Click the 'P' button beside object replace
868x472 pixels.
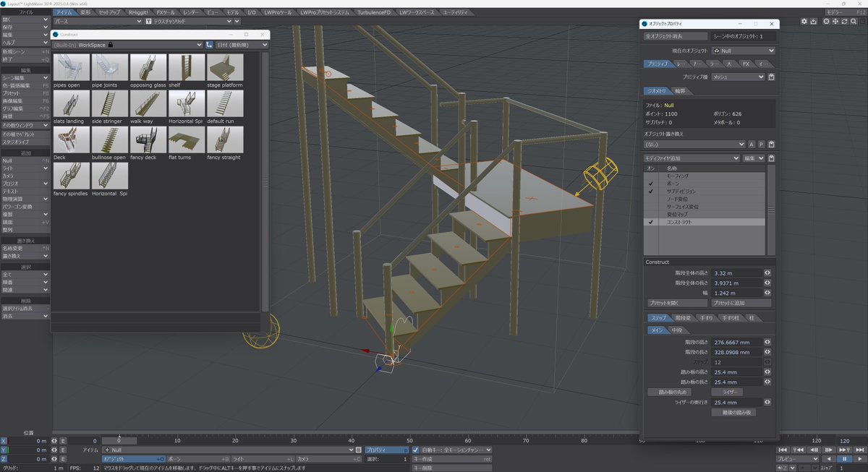(761, 144)
